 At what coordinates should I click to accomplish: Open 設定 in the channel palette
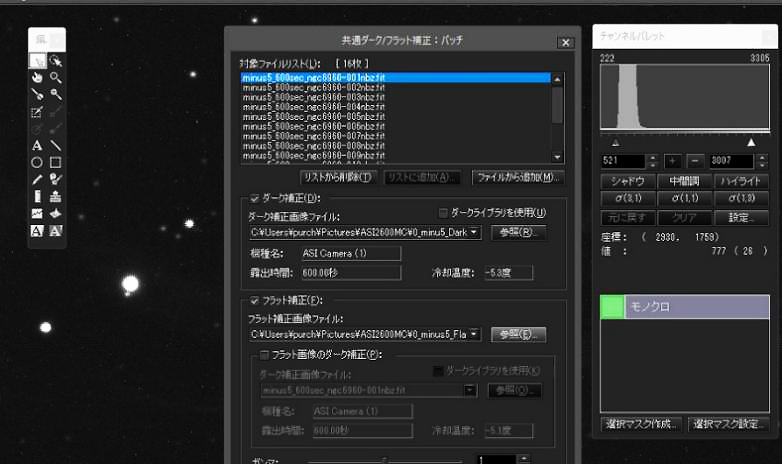(741, 218)
